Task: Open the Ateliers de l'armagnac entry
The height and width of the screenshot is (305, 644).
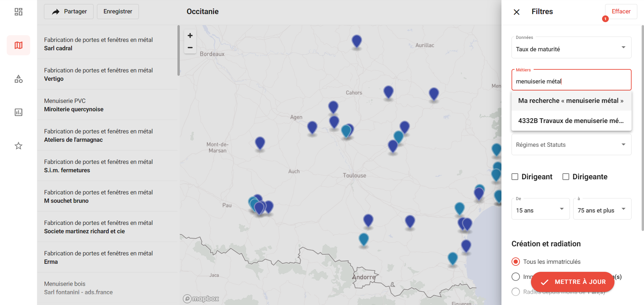Action: (x=107, y=135)
